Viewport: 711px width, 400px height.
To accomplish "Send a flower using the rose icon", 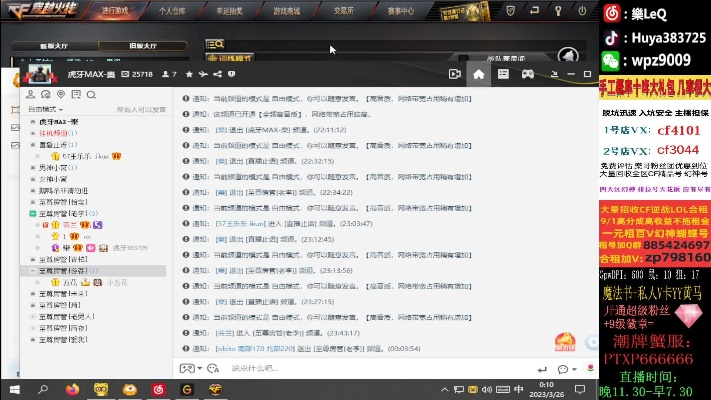I will point(590,368).
